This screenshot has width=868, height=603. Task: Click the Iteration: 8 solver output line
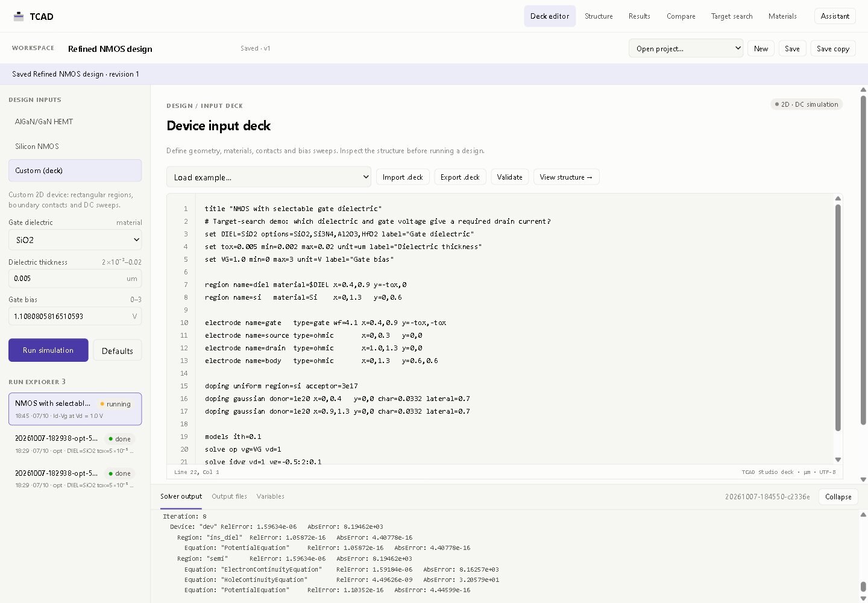(x=184, y=516)
